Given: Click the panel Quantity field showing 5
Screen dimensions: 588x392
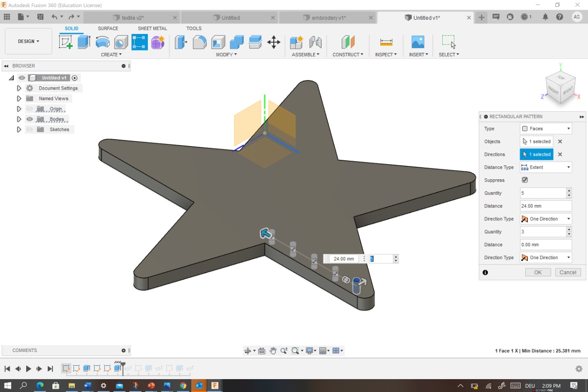Looking at the screenshot, I should point(543,193).
